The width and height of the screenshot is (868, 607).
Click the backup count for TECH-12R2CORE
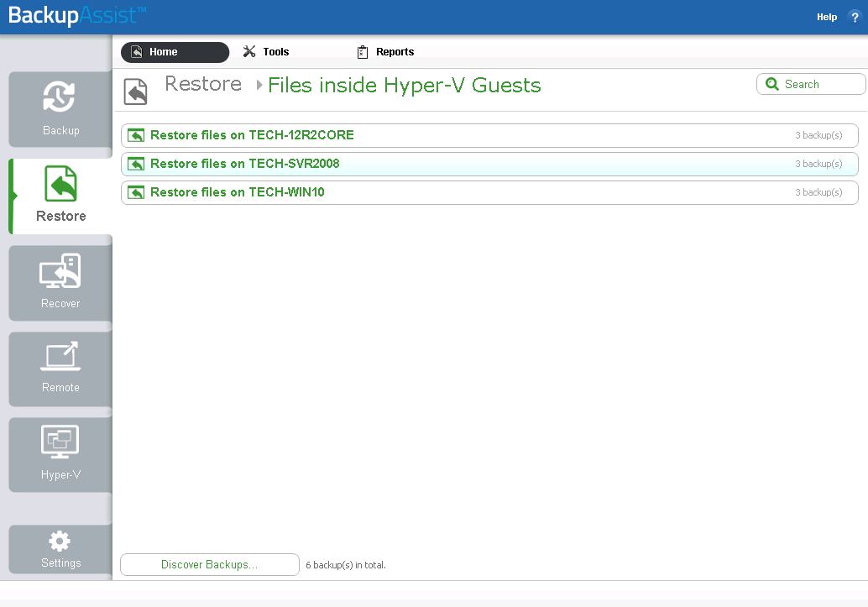pos(818,135)
